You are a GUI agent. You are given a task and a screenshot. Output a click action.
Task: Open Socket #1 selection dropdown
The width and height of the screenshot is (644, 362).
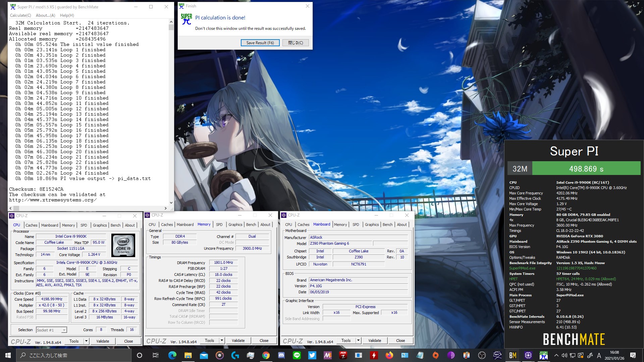click(51, 330)
